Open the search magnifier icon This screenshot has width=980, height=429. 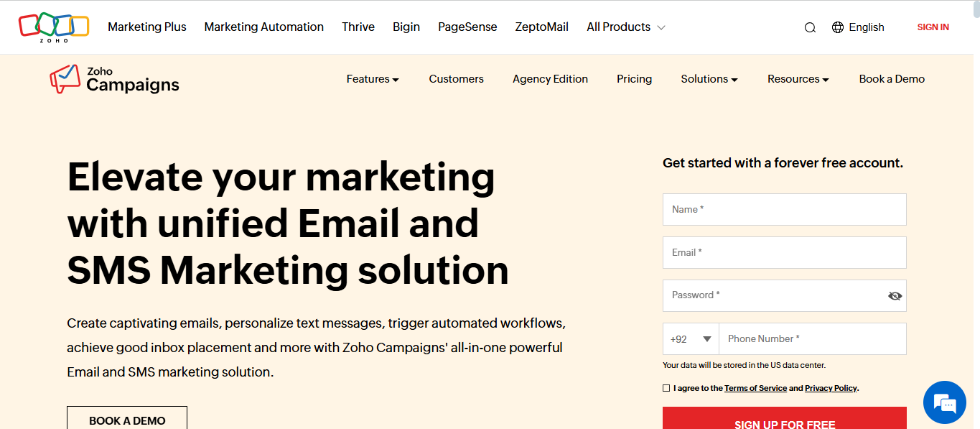click(x=810, y=27)
